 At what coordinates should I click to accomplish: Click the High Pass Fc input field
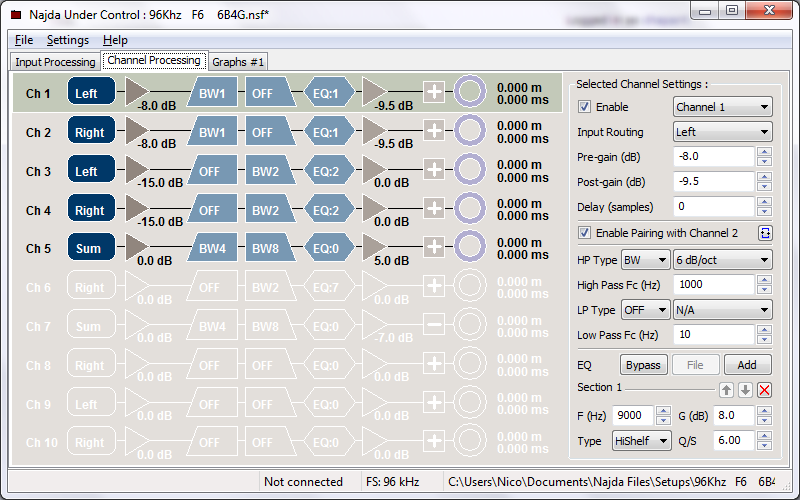click(714, 285)
